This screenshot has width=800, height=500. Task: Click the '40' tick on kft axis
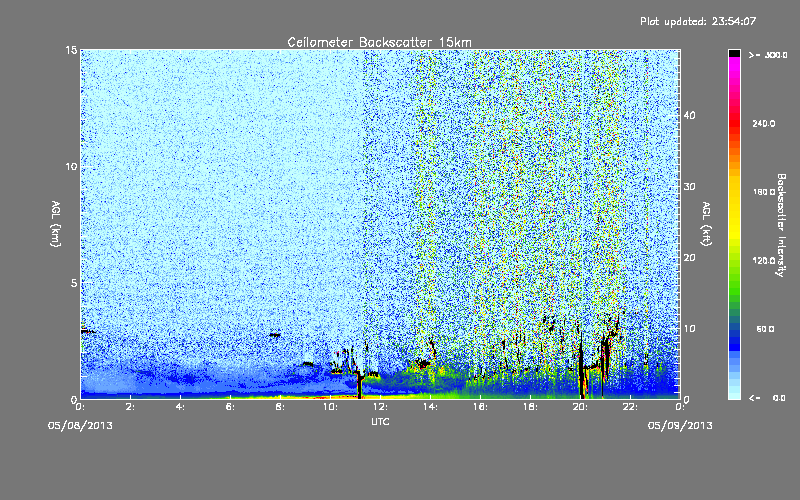tap(689, 115)
